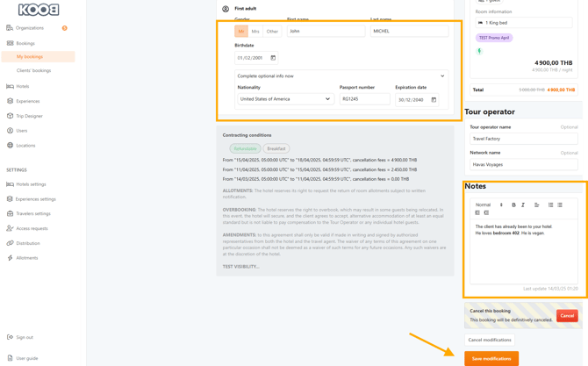Image resolution: width=588 pixels, height=366 pixels.
Task: Select the Other gender option
Action: click(272, 32)
